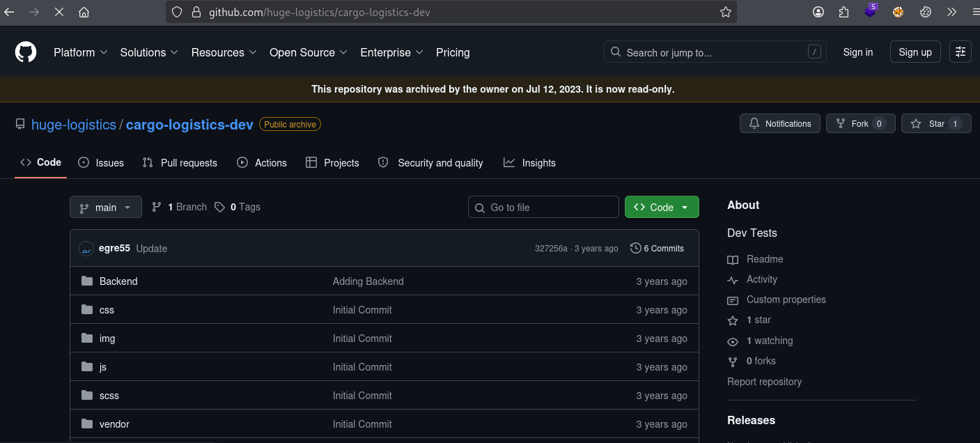Open the Insights tab
The image size is (980, 443).
(529, 163)
